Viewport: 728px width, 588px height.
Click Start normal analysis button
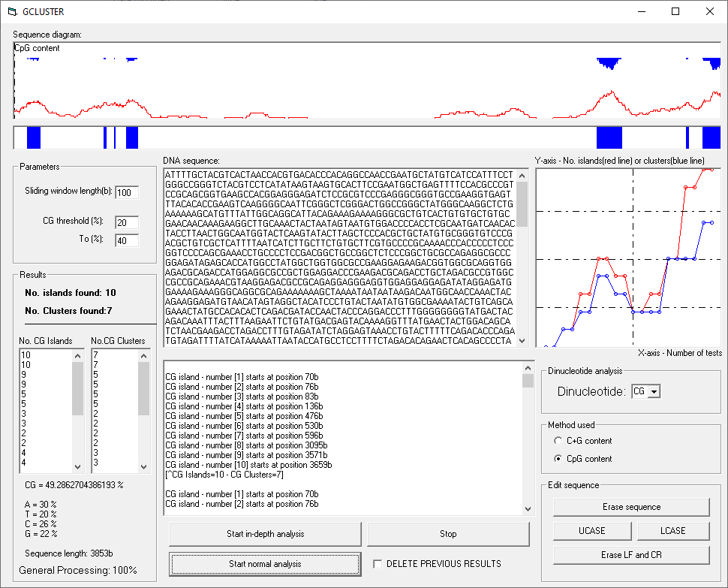pyautogui.click(x=265, y=564)
